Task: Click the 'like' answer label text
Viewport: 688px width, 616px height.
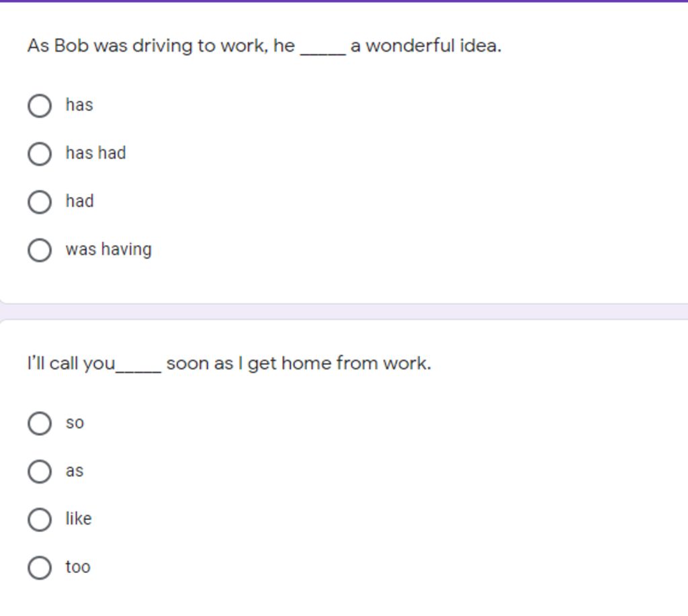Action: [79, 519]
